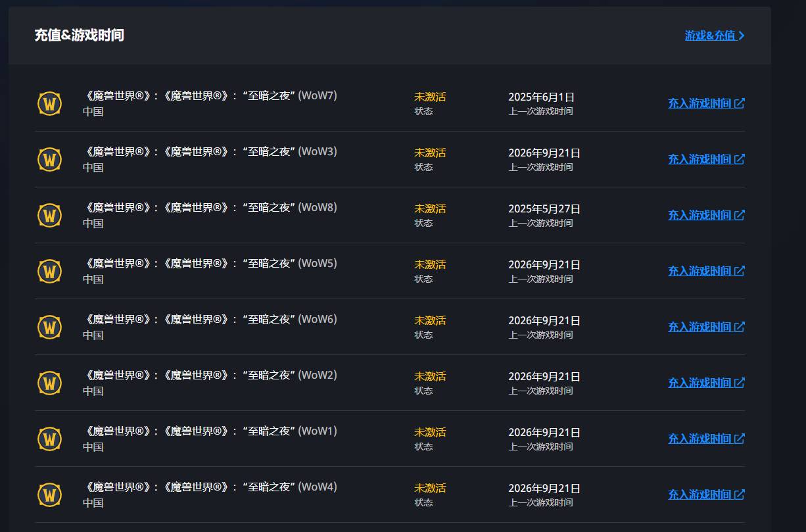Click the WoW icon beside the WoW4 account
This screenshot has height=532, width=806.
49,495
